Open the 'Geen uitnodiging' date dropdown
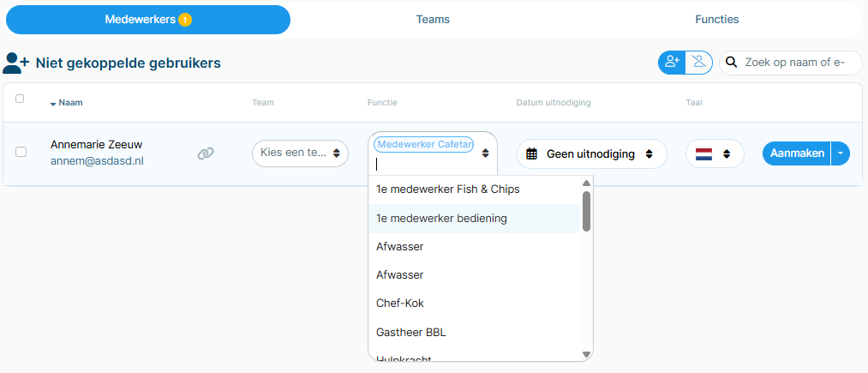 592,154
